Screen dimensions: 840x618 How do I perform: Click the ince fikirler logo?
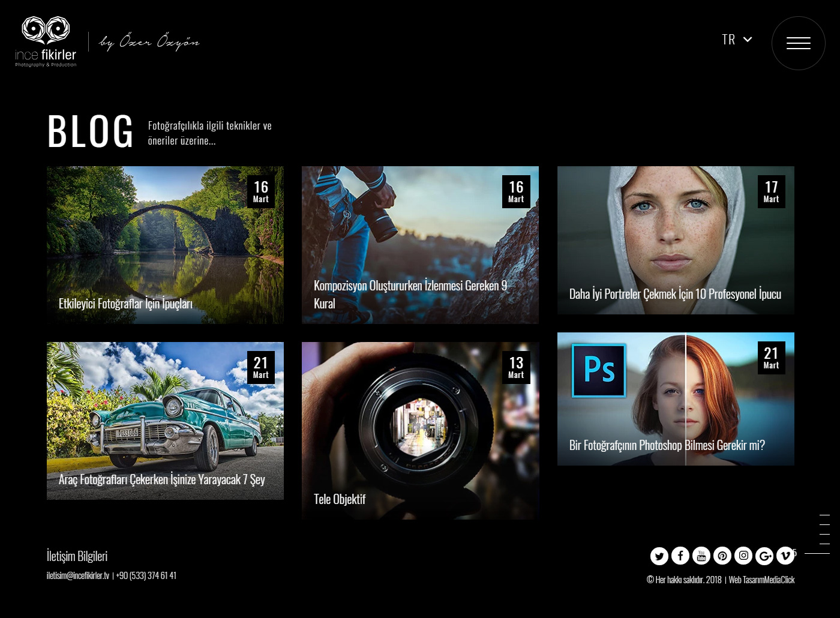pos(46,42)
